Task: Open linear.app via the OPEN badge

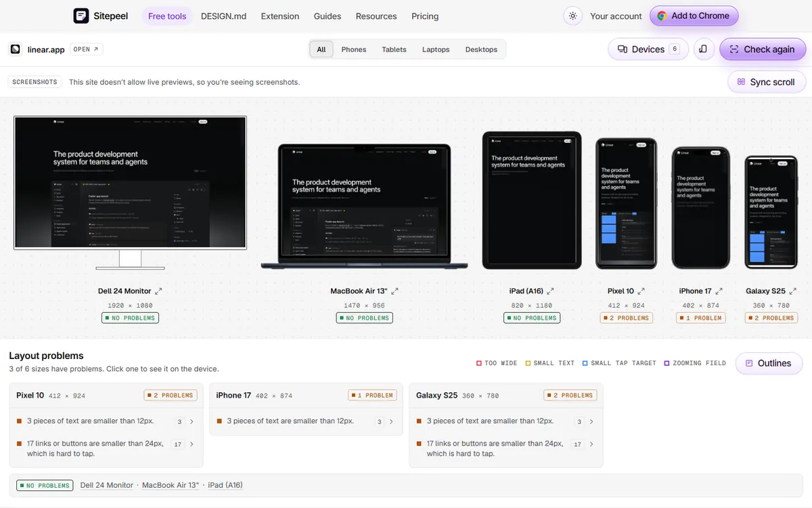Action: pyautogui.click(x=87, y=49)
